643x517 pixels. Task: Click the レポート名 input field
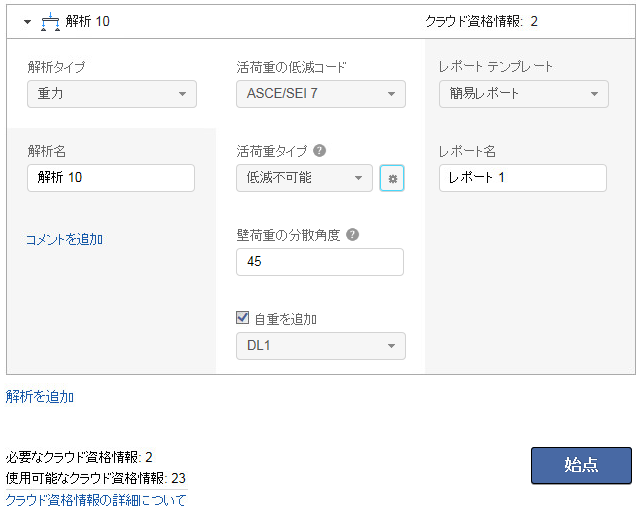523,178
